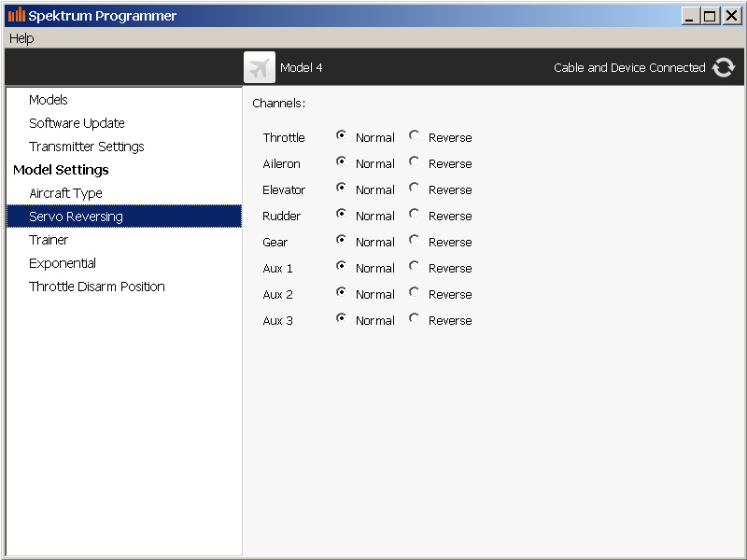
Task: Select Normal for Aux 1 channel
Action: 341,266
